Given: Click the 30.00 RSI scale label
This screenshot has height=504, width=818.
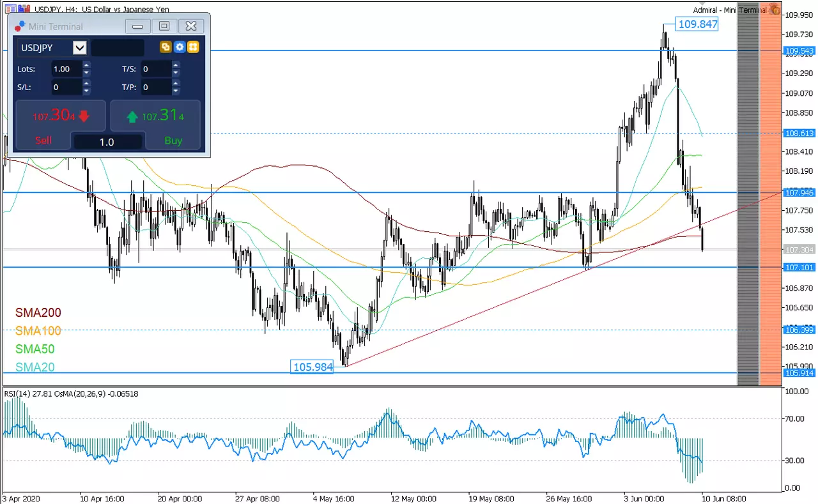Looking at the screenshot, I should coord(795,461).
